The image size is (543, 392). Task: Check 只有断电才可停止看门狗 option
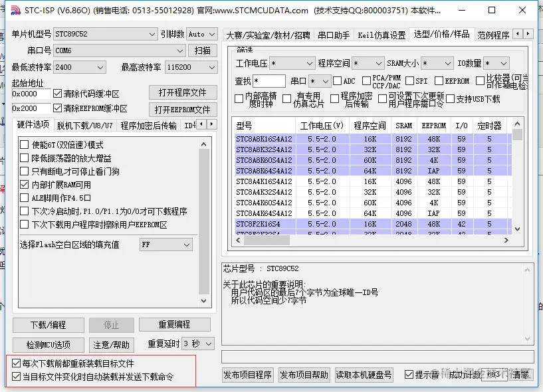pyautogui.click(x=24, y=171)
